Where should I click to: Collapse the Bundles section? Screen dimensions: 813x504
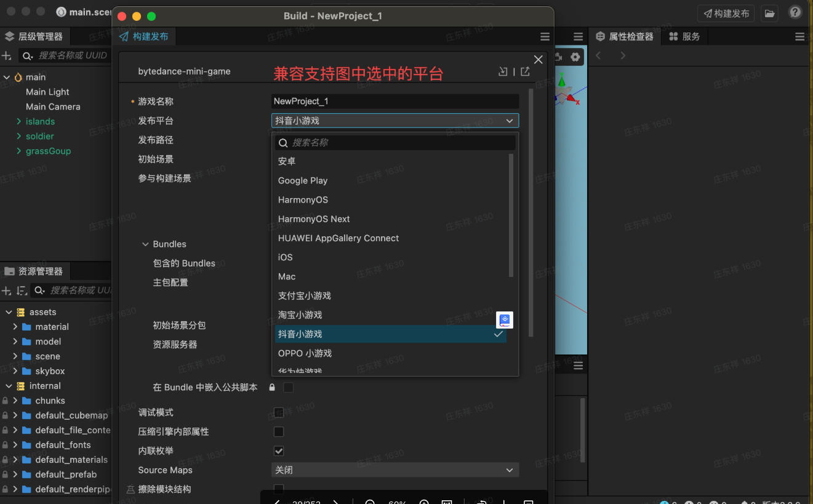point(146,244)
